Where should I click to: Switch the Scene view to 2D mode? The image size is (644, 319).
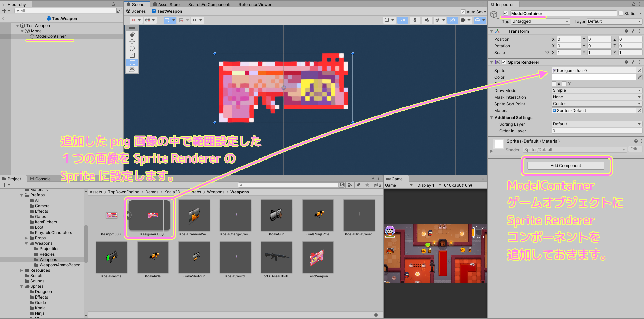pyautogui.click(x=403, y=20)
